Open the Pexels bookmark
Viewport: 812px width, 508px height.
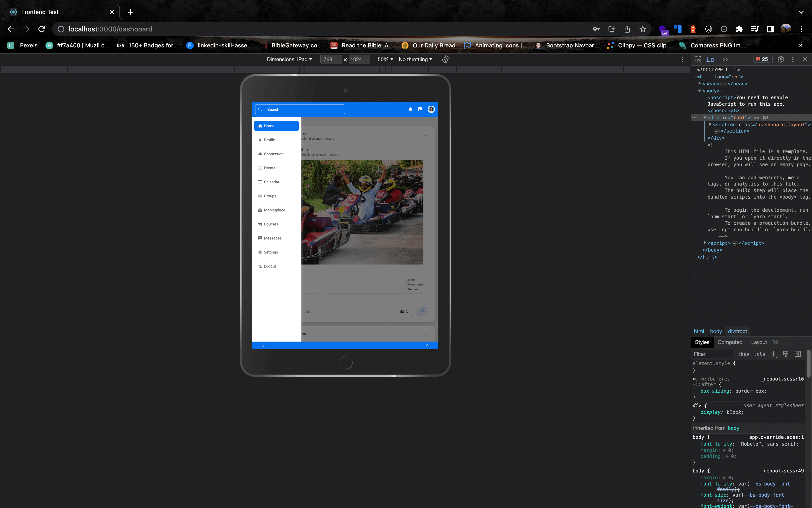pyautogui.click(x=22, y=45)
